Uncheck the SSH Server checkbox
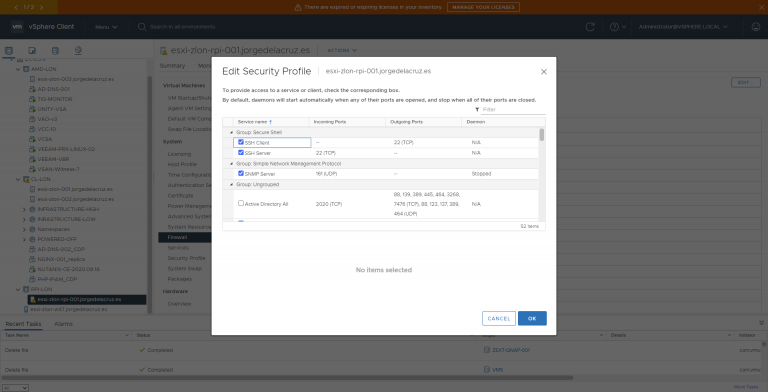Viewport: 768px width, 392px height. tap(241, 152)
